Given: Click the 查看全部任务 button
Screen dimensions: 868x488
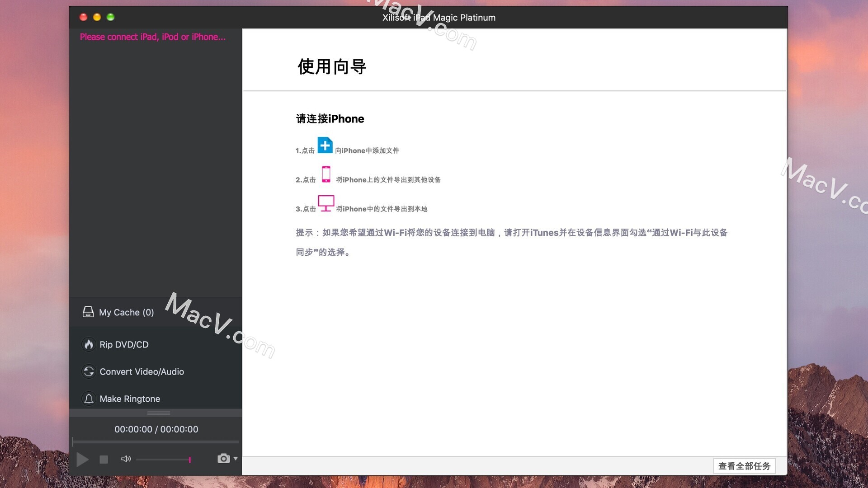Looking at the screenshot, I should click(x=744, y=466).
